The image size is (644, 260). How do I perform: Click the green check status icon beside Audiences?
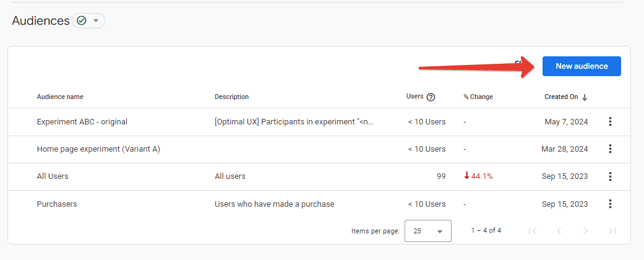(82, 20)
